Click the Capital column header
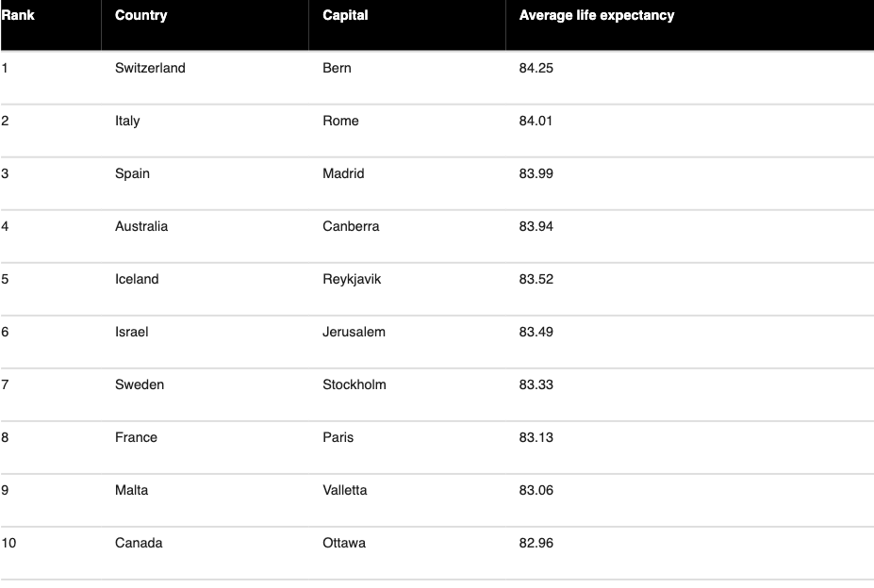 [x=345, y=15]
